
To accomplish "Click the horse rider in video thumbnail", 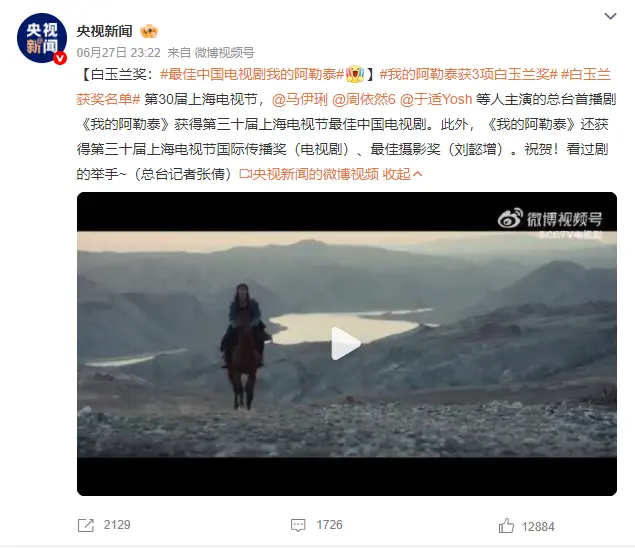I will (x=243, y=345).
